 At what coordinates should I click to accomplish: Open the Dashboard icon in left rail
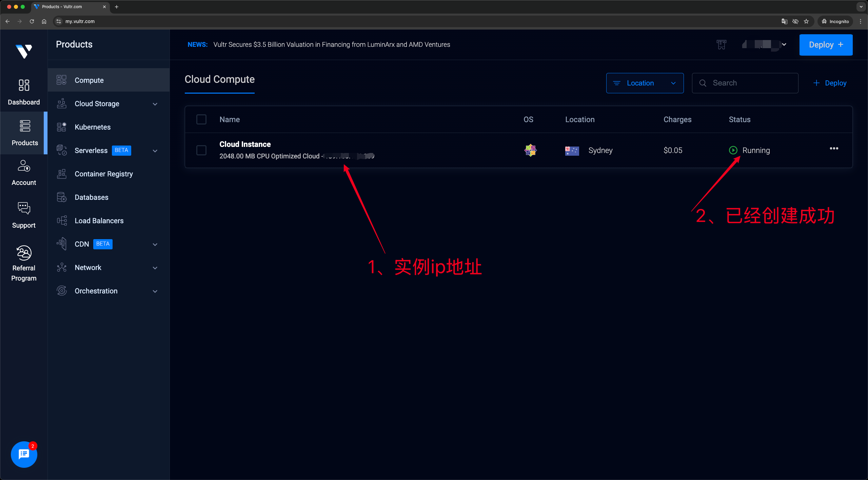pos(24,85)
